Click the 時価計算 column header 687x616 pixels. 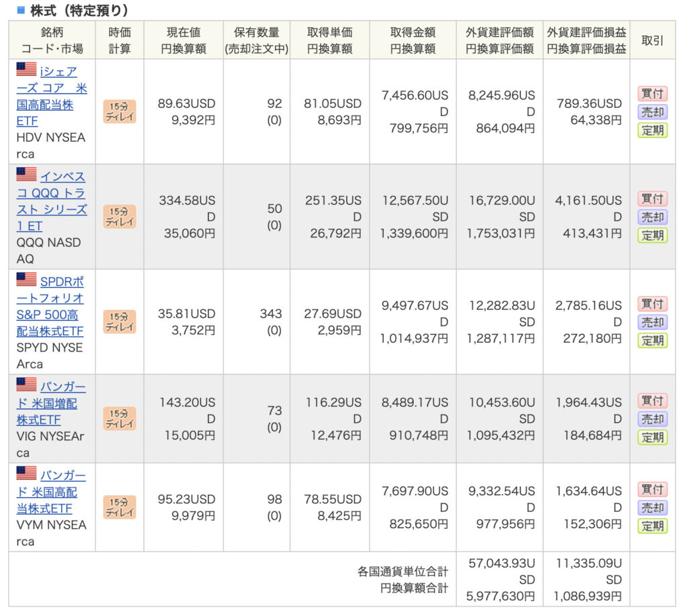[x=119, y=40]
